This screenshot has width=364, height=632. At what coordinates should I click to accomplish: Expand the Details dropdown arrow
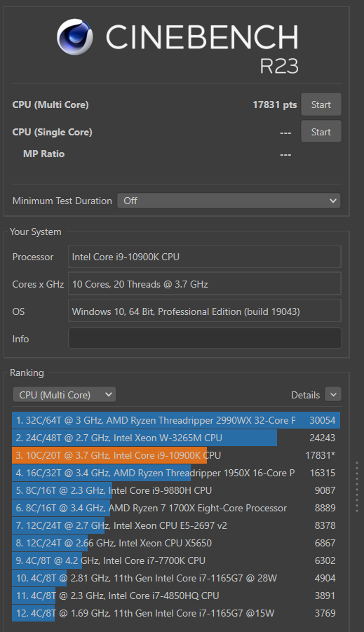coord(333,395)
